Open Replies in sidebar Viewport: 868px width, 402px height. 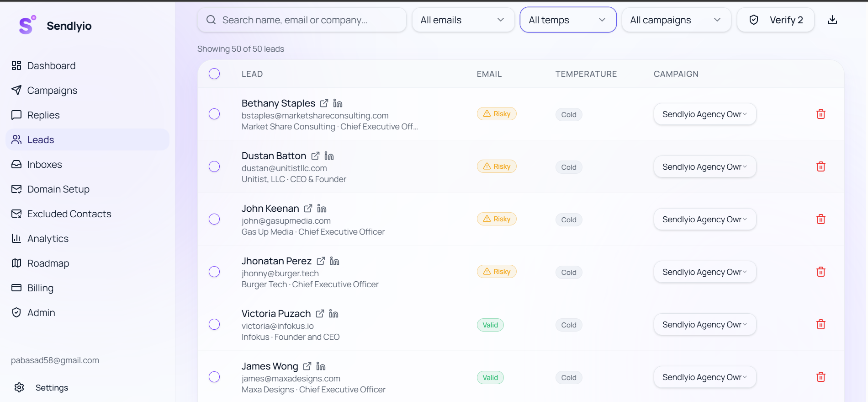(87, 115)
